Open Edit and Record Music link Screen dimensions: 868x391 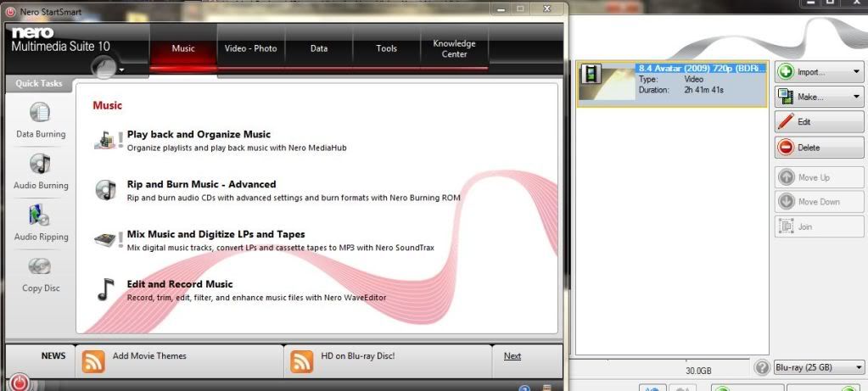pyautogui.click(x=180, y=284)
